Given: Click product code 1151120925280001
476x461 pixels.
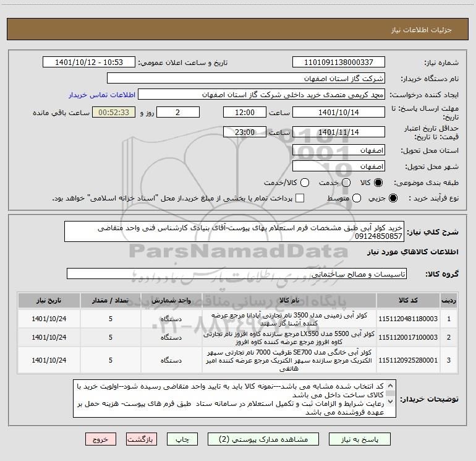Looking at the screenshot, I should 408,360.
